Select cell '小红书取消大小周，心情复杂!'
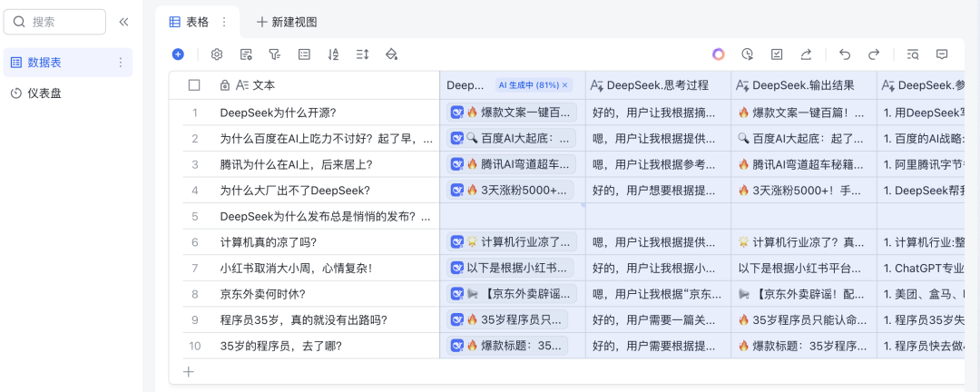 point(325,269)
